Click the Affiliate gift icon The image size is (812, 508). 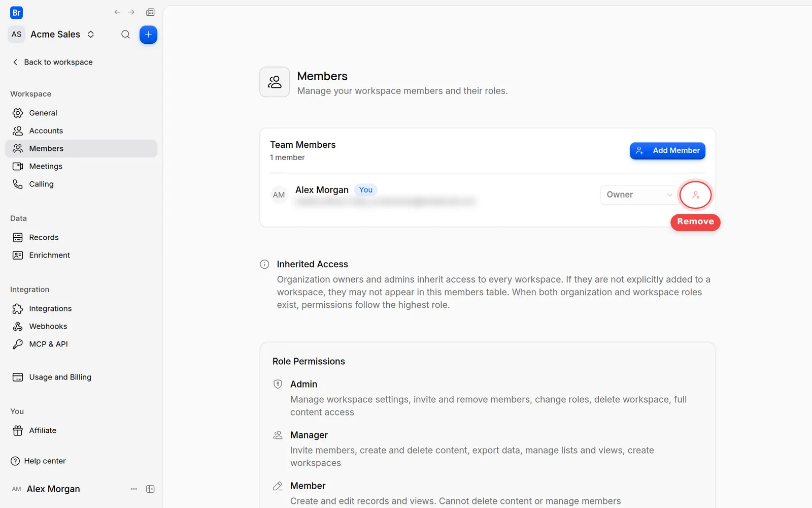[x=18, y=430]
